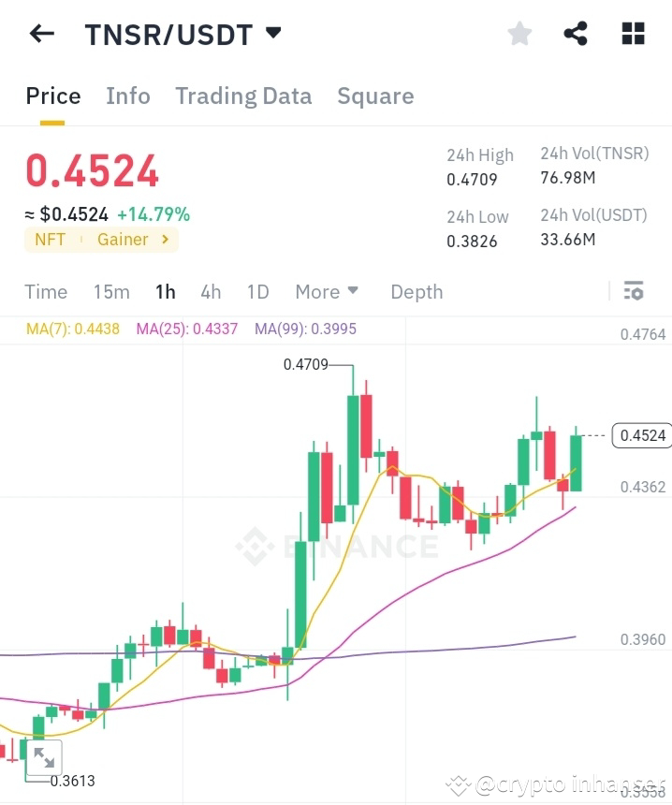Viewport: 672px width, 805px height.
Task: Expand chart to fullscreen via bottom-left icon
Action: pos(44,758)
